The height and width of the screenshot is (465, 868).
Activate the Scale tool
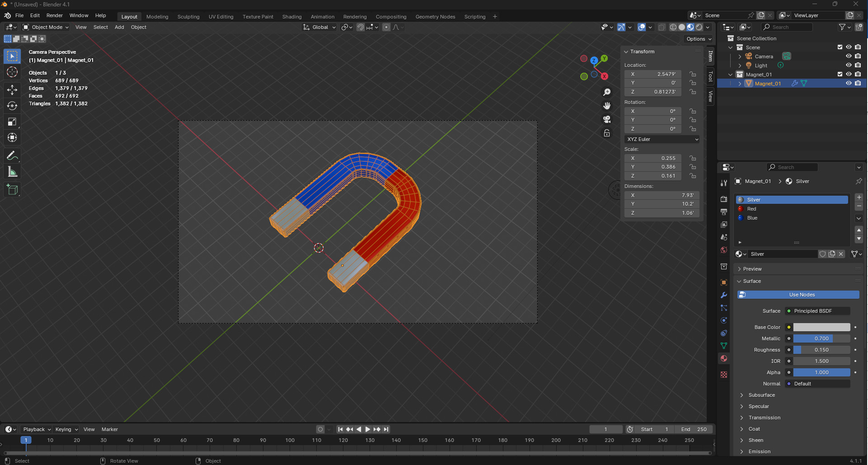(12, 122)
